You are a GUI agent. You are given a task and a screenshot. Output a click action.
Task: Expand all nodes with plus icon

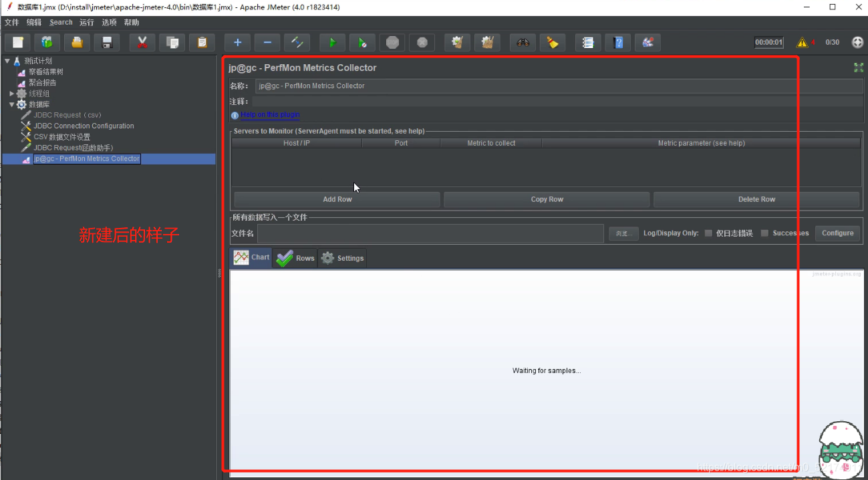[237, 42]
